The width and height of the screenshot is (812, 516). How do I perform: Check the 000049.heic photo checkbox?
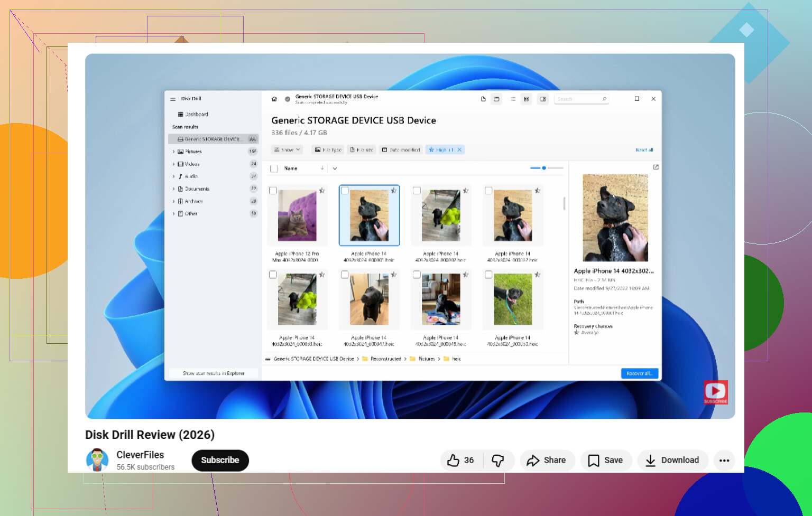click(417, 275)
